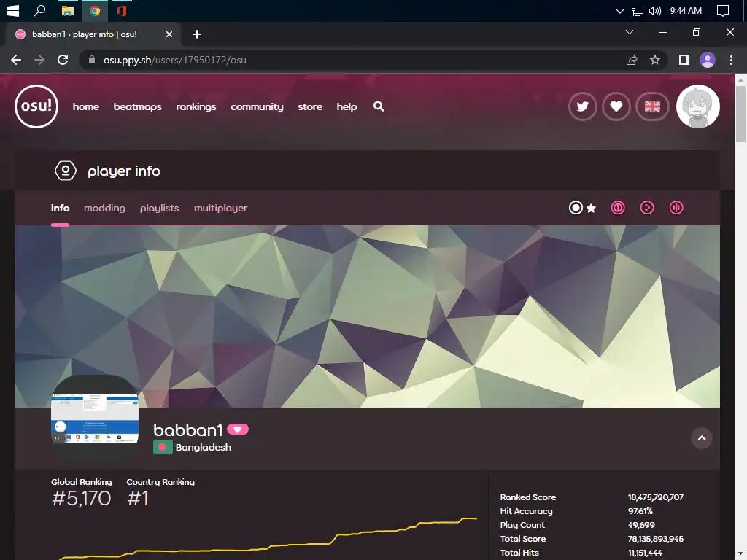This screenshot has height=560, width=747.
Task: Open the help menu
Action: [x=347, y=106]
